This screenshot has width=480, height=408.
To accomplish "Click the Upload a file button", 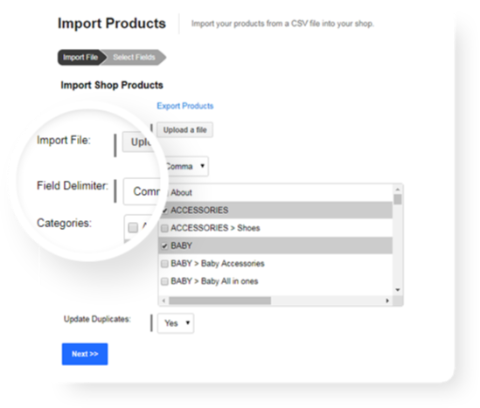I will (x=185, y=130).
